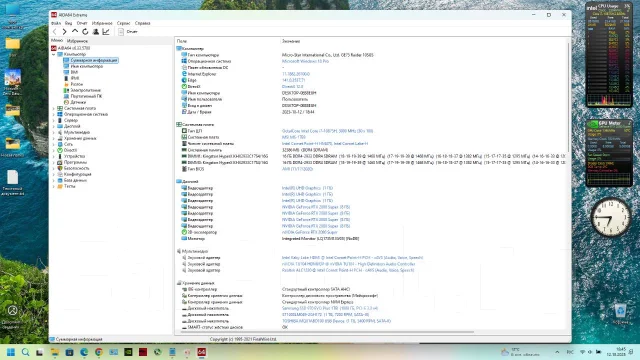Refresh the AIDA64 page with the refresh icon
The width and height of the screenshot is (640, 360).
pyautogui.click(x=85, y=31)
